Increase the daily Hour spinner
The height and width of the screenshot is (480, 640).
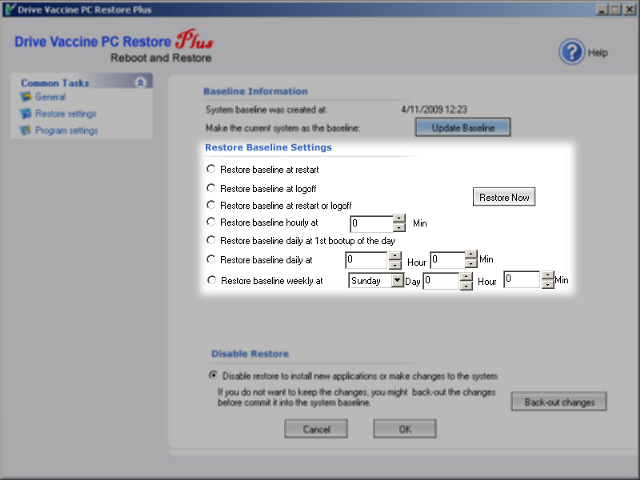click(x=395, y=256)
